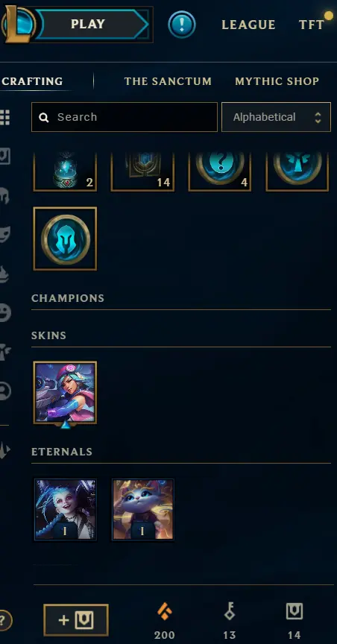
Task: Click the orange essence currency icon showing 200
Action: click(x=164, y=613)
